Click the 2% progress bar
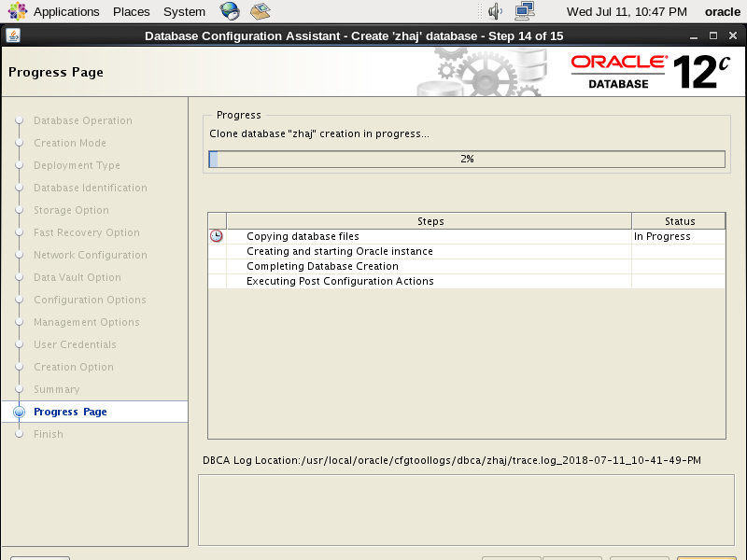The width and height of the screenshot is (747, 560). pos(467,159)
